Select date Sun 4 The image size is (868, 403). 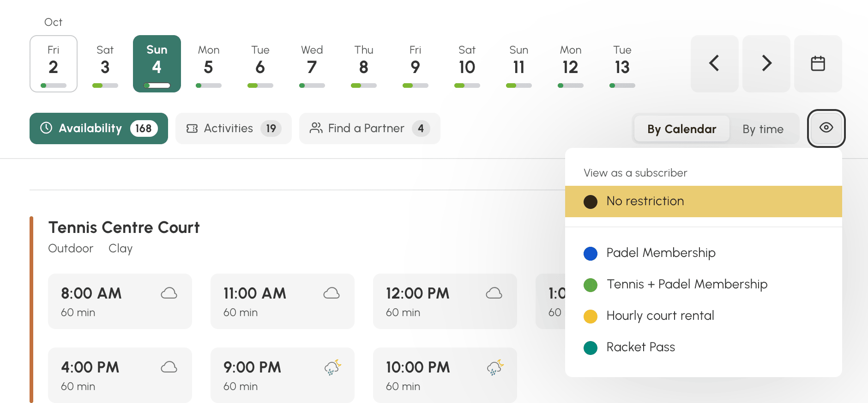[x=157, y=64]
